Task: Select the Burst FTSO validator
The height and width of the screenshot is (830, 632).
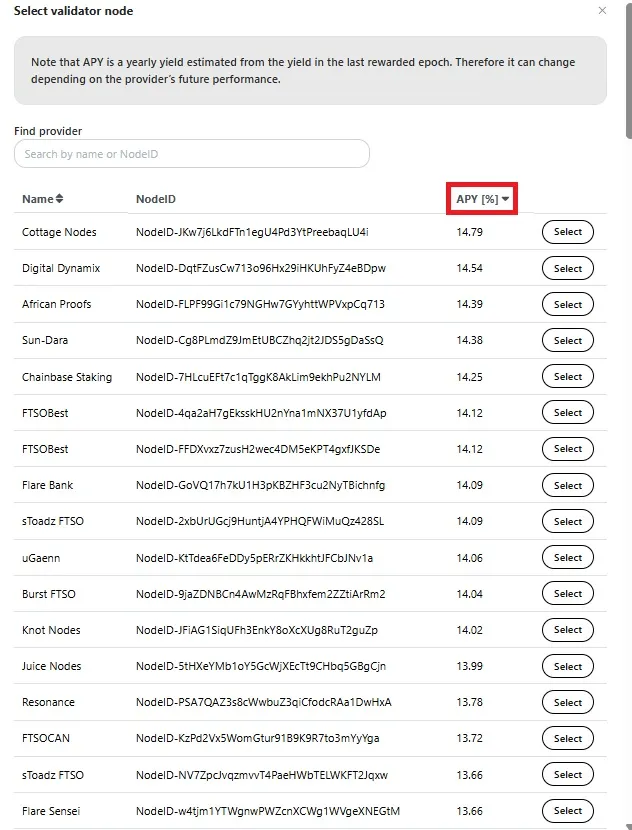Action: coord(567,593)
